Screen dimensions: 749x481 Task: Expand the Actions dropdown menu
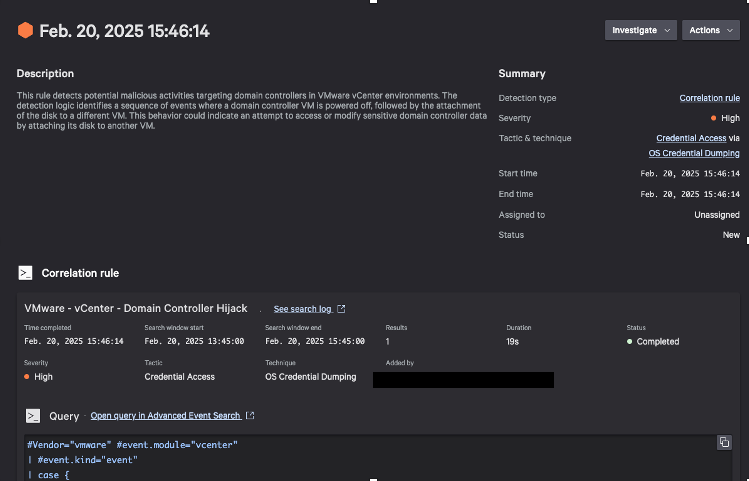coord(711,30)
